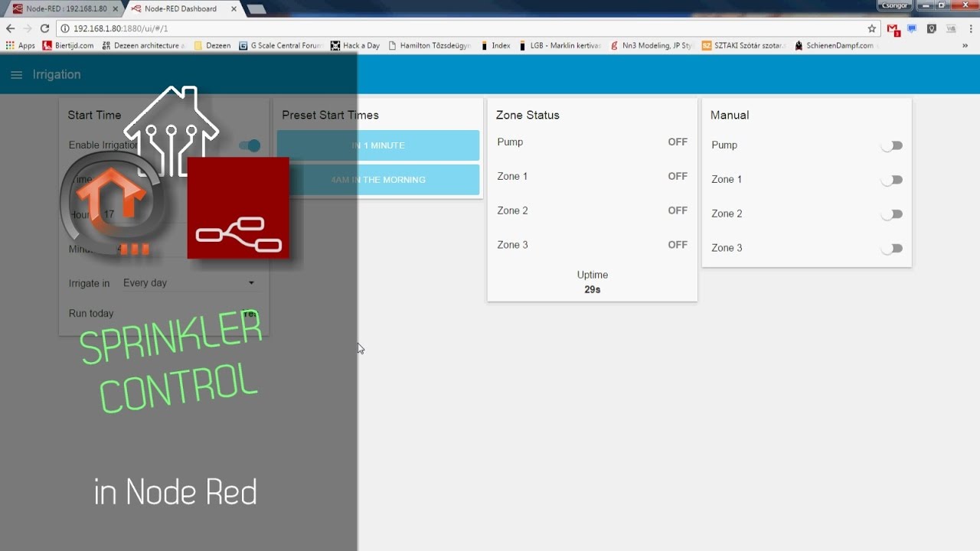Toggle the Manual Zone 2 switch
The image size is (980, 551).
pyautogui.click(x=892, y=214)
